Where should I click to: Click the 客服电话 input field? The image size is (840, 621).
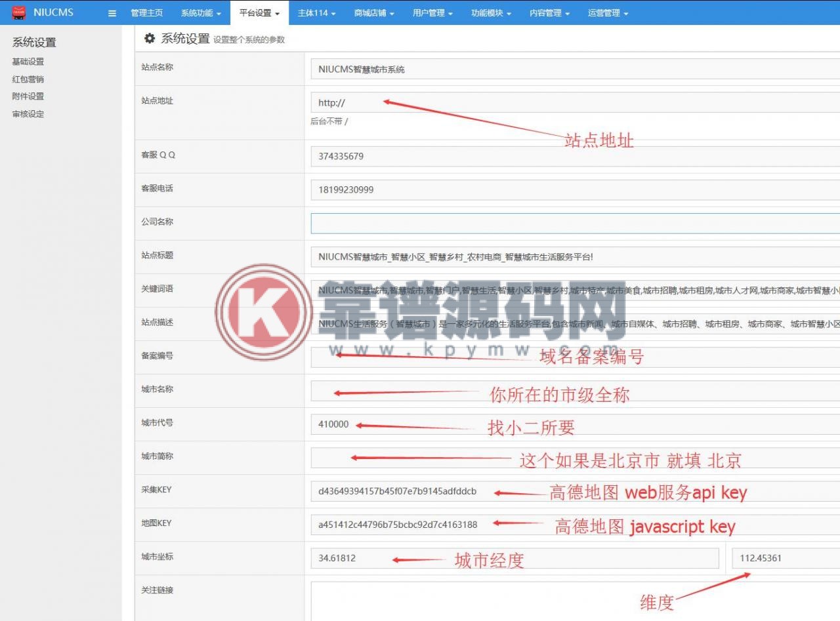pos(576,190)
